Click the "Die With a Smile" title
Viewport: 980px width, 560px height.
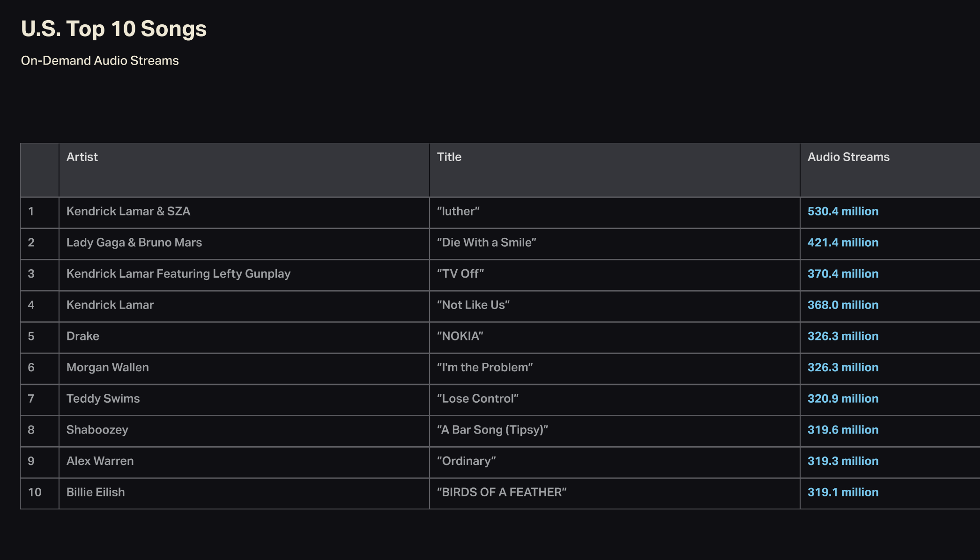pos(486,243)
